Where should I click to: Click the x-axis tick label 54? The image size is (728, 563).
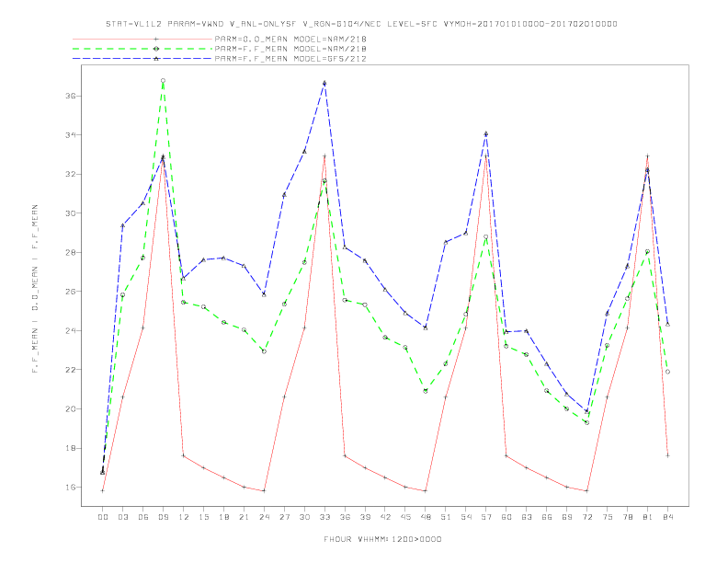466,517
